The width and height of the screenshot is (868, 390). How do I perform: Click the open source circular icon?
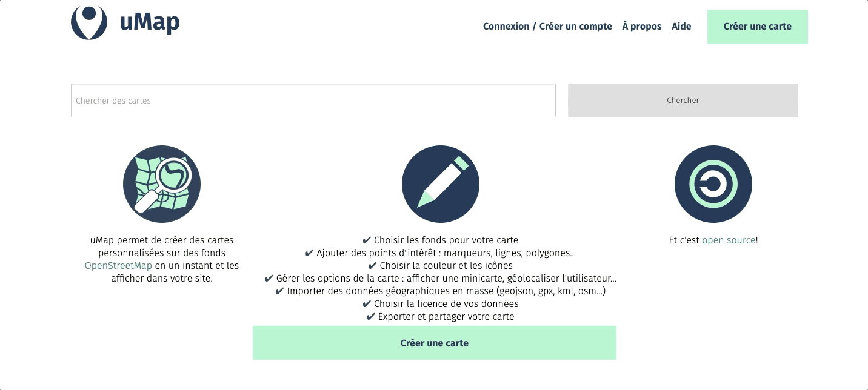click(x=713, y=184)
